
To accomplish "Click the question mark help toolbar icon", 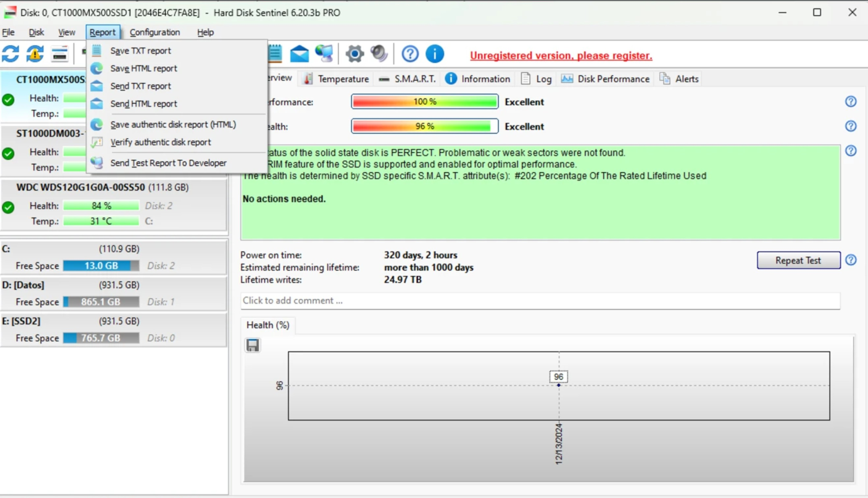I will pos(410,54).
